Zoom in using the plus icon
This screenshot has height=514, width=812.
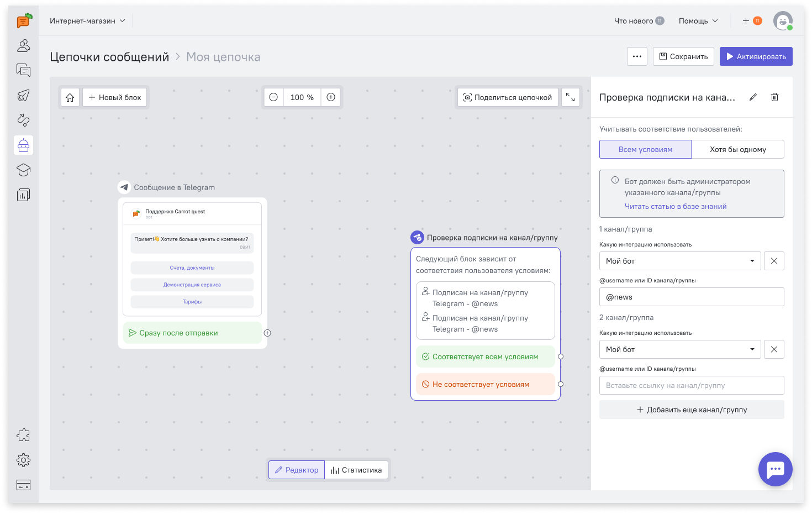coord(331,97)
